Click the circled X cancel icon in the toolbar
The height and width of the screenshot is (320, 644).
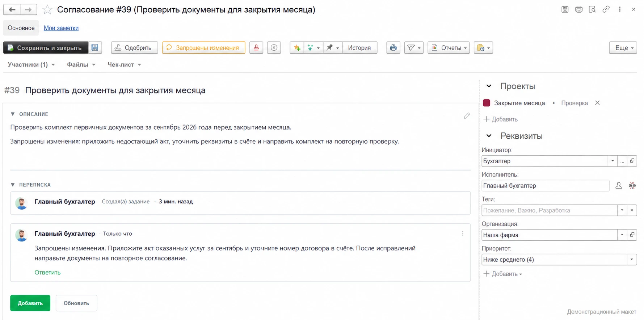(274, 48)
